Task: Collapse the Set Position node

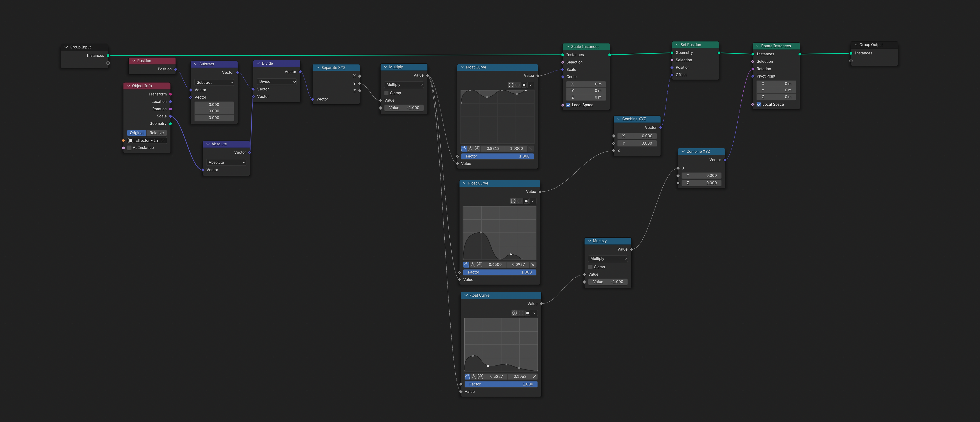Action: (677, 45)
